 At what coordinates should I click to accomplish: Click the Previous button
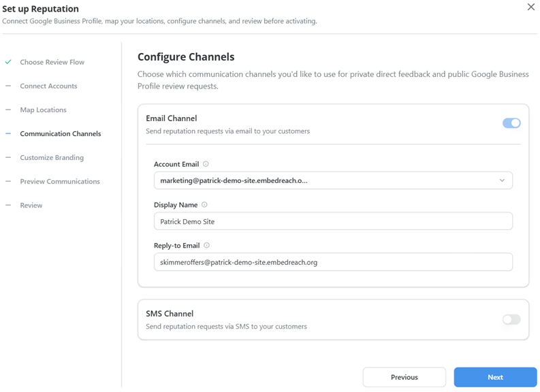(404, 377)
